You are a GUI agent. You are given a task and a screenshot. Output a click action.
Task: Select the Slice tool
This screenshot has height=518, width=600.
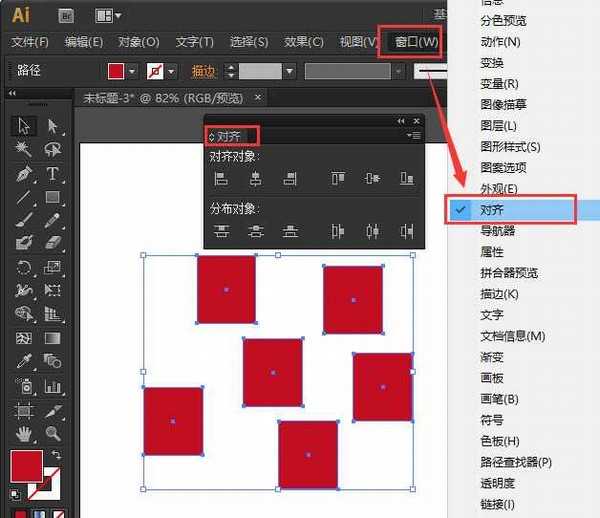[52, 411]
